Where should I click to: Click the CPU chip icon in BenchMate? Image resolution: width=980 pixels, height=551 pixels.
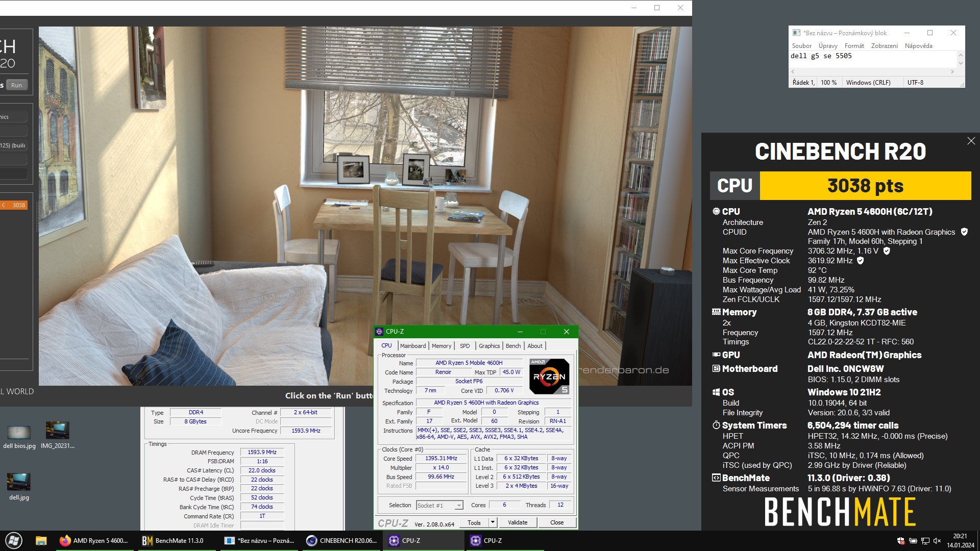[x=716, y=211]
